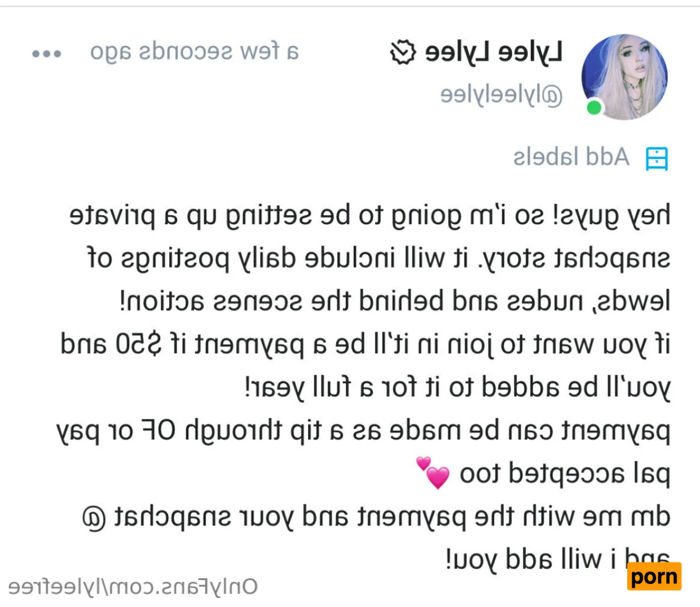The height and width of the screenshot is (607, 700).
Task: Click the 'a few seconds ago' timestamp
Action: 195,52
